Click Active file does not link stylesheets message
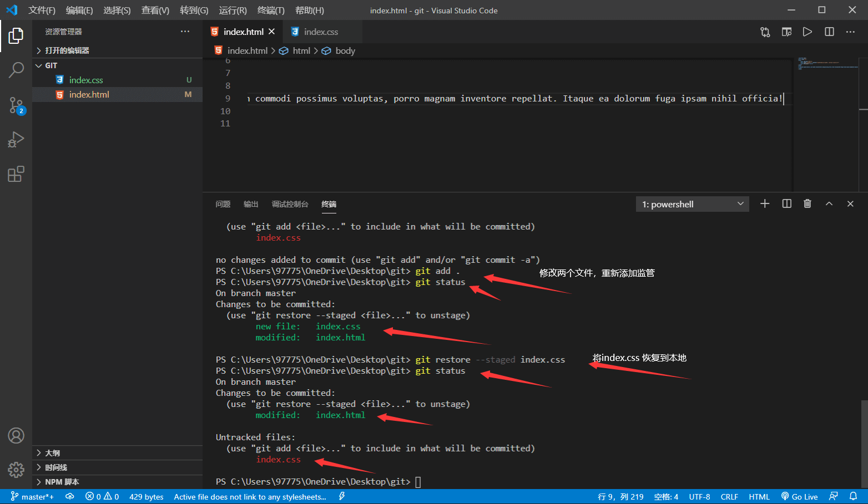Viewport: 868px width, 504px height. 250,497
